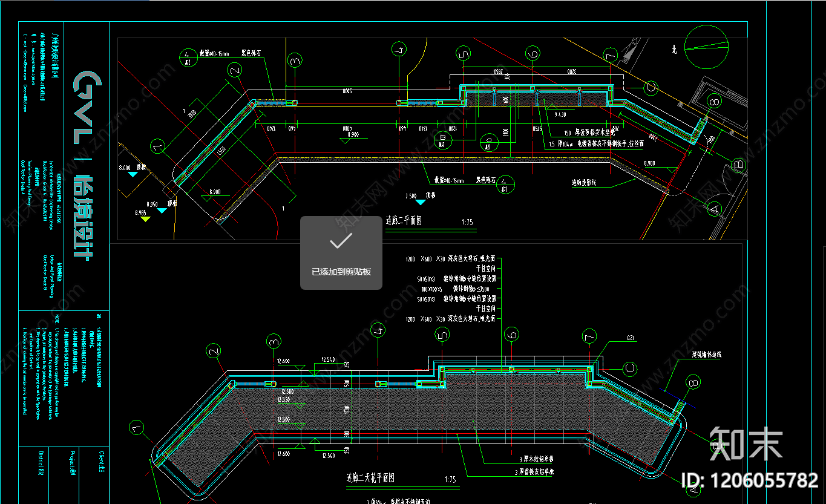This screenshot has height=504, width=826.
Task: Click grid bubble 8 in the ceiling plan
Action: pos(693,382)
